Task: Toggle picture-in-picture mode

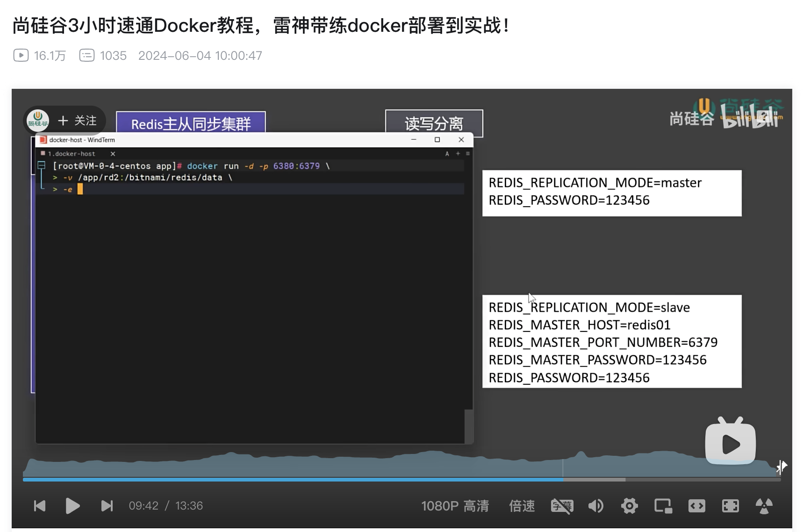Action: 663,506
